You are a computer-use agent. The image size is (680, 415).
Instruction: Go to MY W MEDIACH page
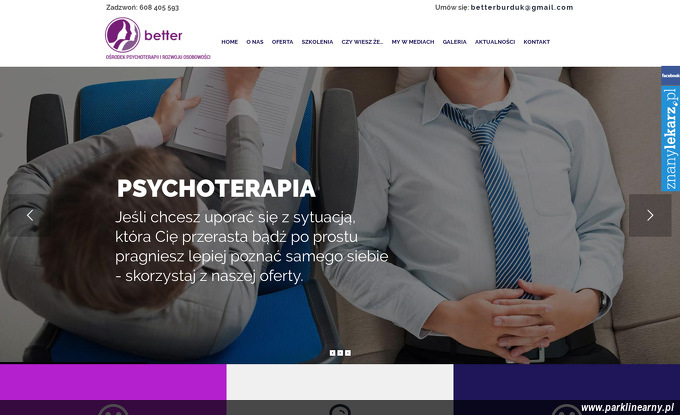pos(413,42)
